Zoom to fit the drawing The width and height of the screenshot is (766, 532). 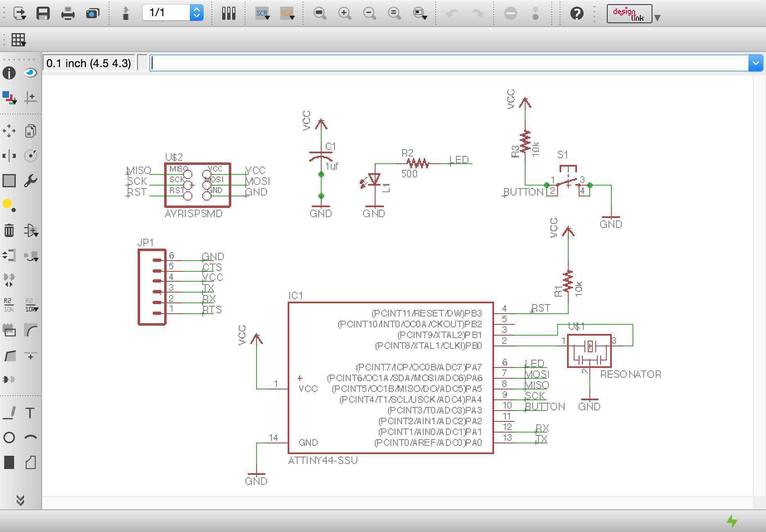(x=320, y=13)
